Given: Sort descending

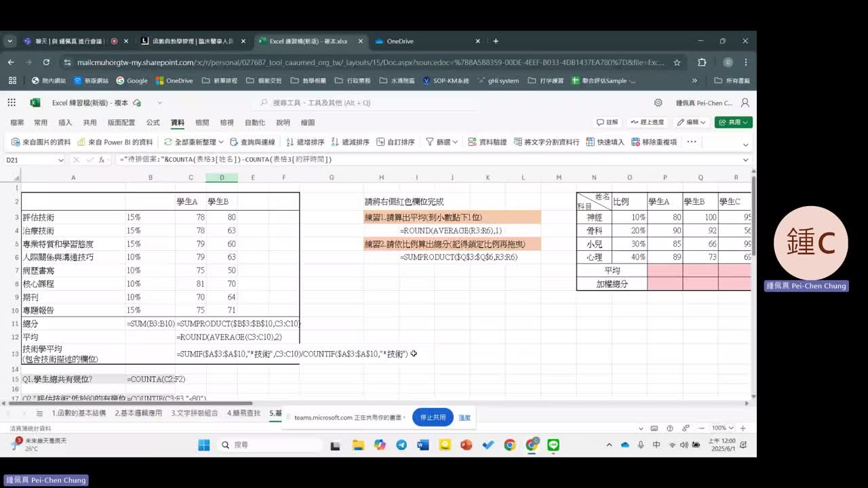Looking at the screenshot, I should [x=350, y=142].
